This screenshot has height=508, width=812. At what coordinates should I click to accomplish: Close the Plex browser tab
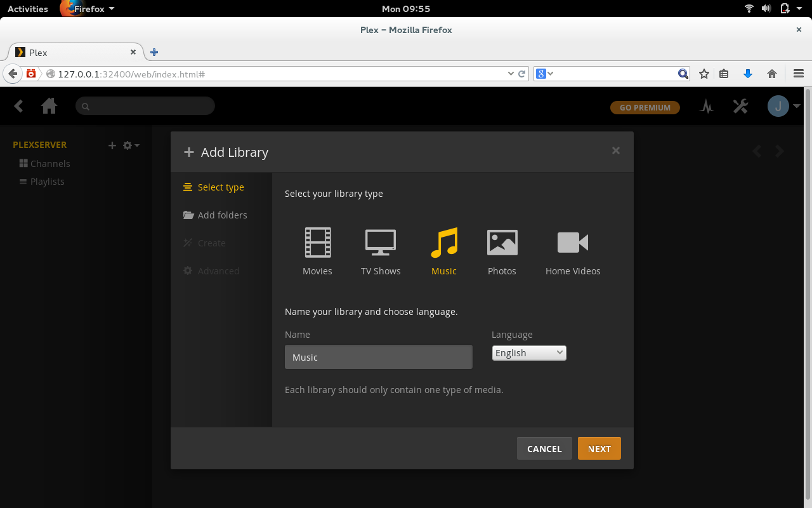point(133,52)
